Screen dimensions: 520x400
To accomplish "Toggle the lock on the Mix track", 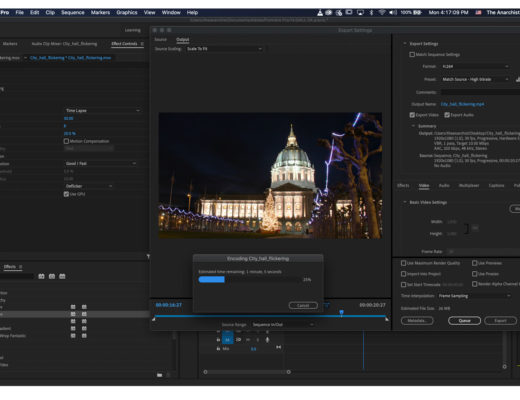I will click(218, 348).
